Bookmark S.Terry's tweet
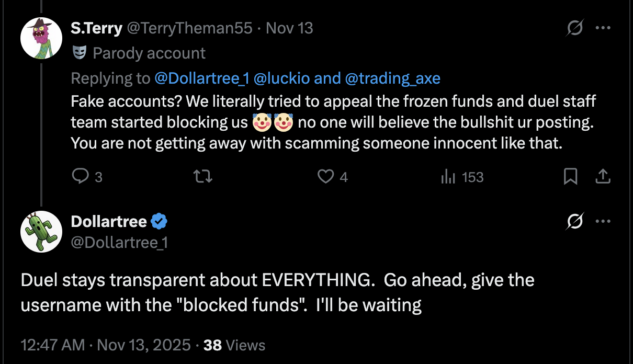The image size is (633, 364). (x=570, y=177)
